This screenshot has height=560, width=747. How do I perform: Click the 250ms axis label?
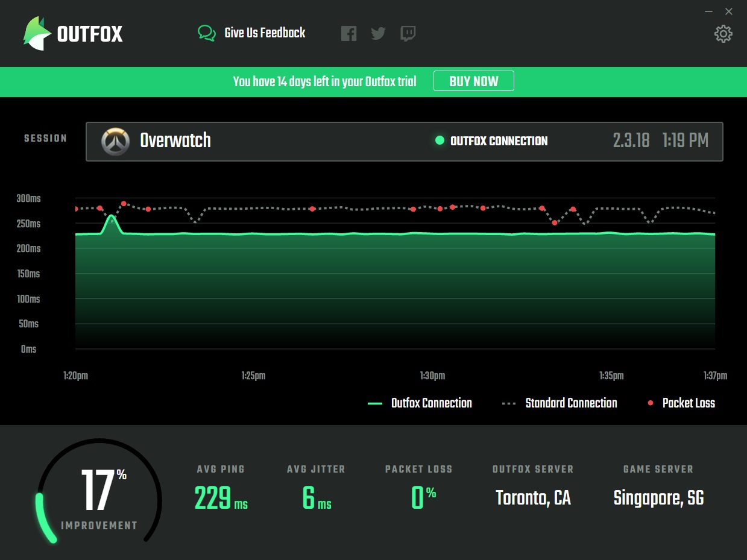[29, 224]
